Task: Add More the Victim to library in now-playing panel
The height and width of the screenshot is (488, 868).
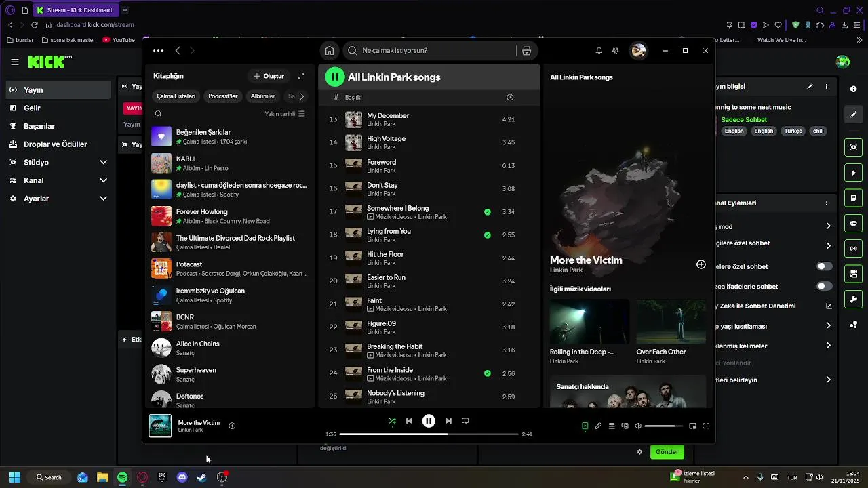Action: click(701, 264)
